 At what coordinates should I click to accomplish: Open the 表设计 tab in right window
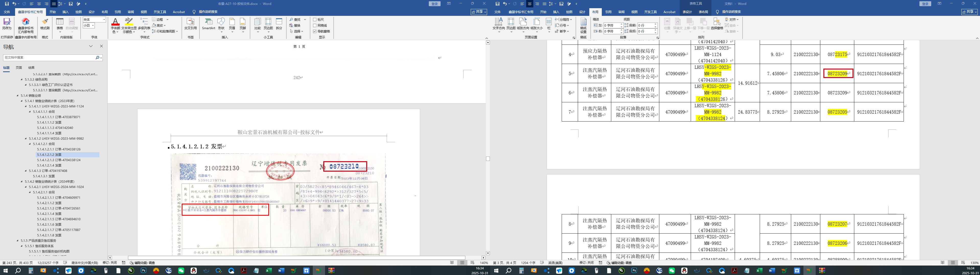pos(687,12)
